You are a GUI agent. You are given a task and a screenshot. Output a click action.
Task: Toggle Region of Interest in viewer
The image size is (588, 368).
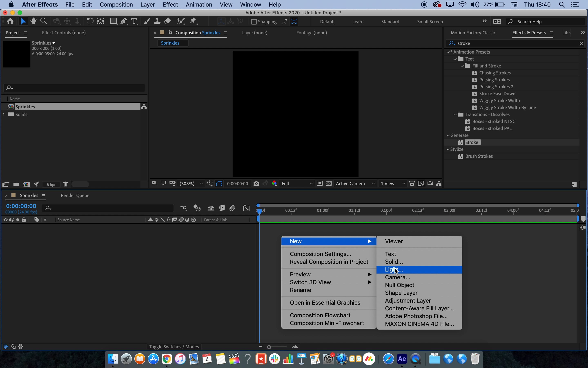pyautogui.click(x=320, y=184)
